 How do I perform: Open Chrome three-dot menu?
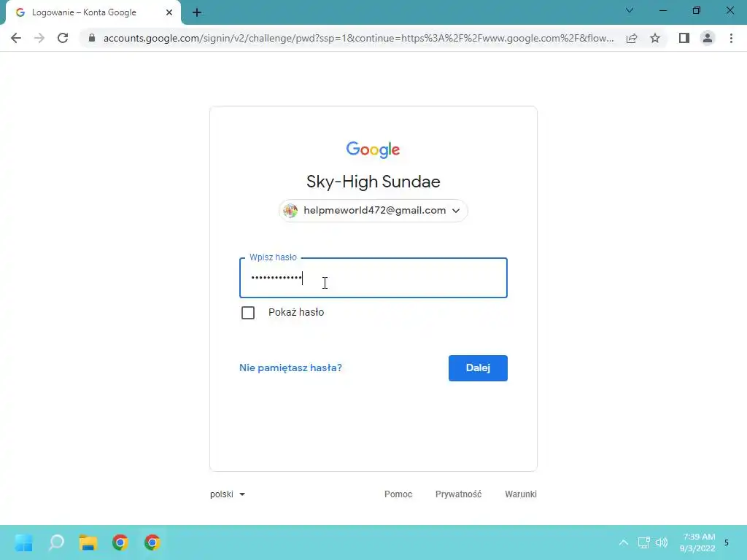(731, 38)
